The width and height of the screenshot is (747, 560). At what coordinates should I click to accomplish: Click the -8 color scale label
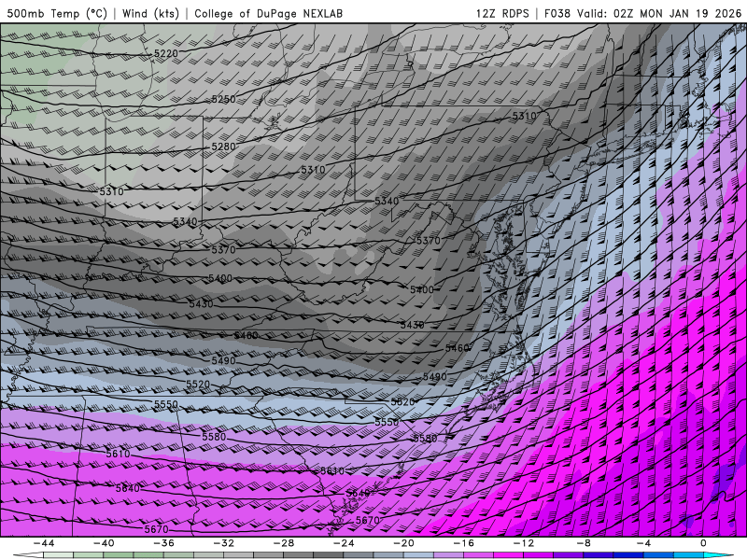coord(584,543)
